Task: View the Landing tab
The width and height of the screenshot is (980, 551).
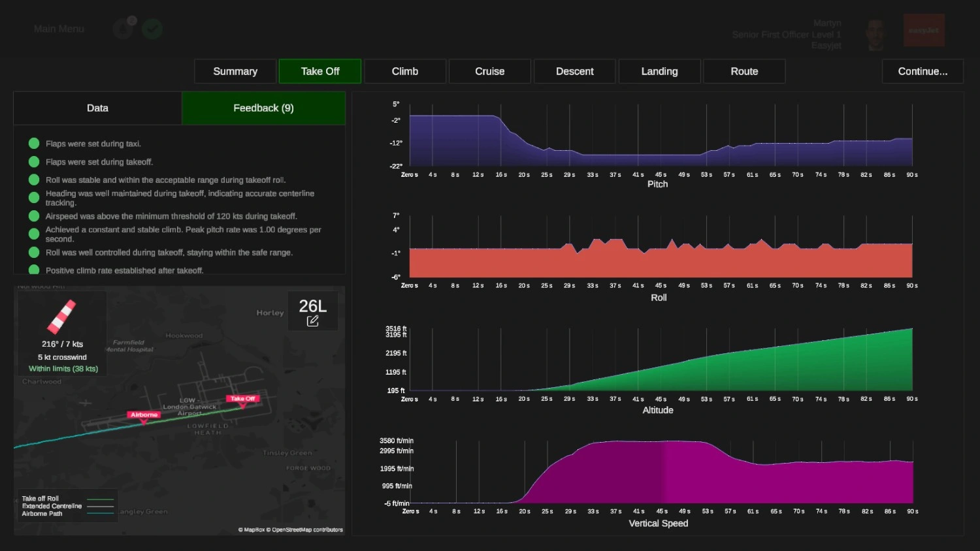Action: pyautogui.click(x=659, y=71)
